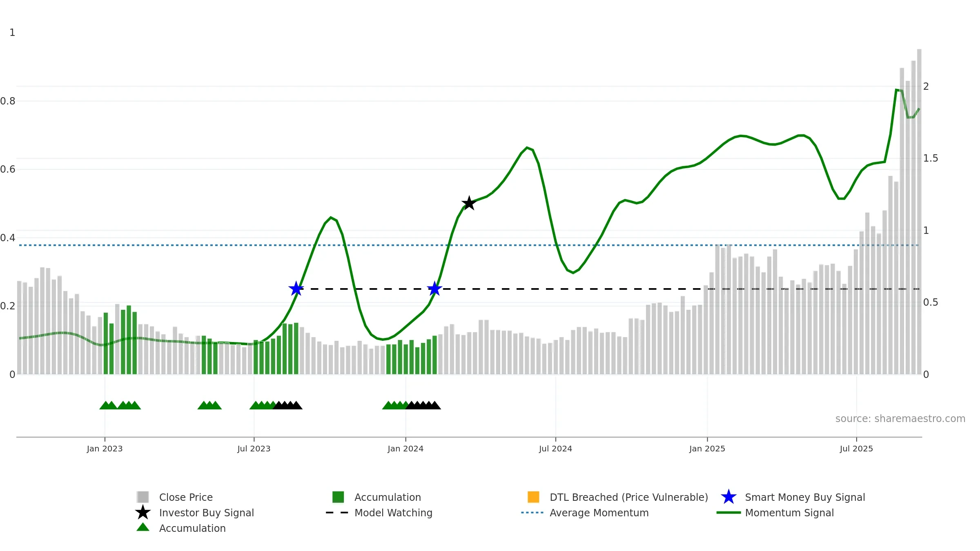This screenshot has height=551, width=980.
Task: Click the Jan 2025 axis label
Action: tap(707, 449)
